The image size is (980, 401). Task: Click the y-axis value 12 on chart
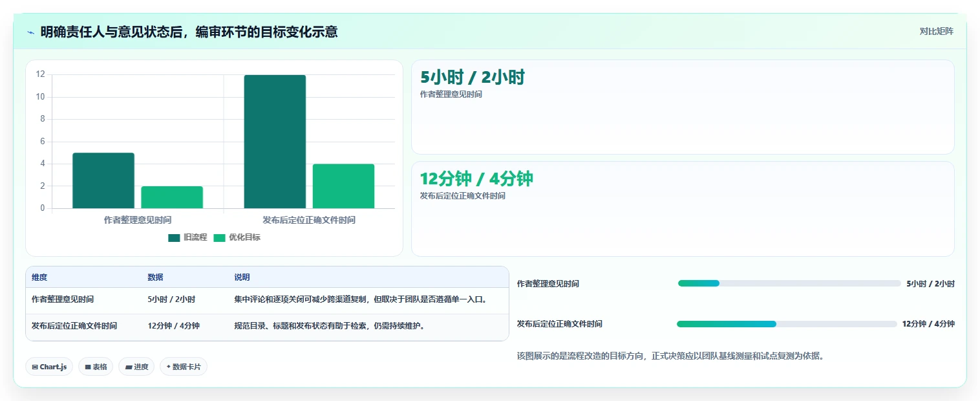click(x=40, y=74)
